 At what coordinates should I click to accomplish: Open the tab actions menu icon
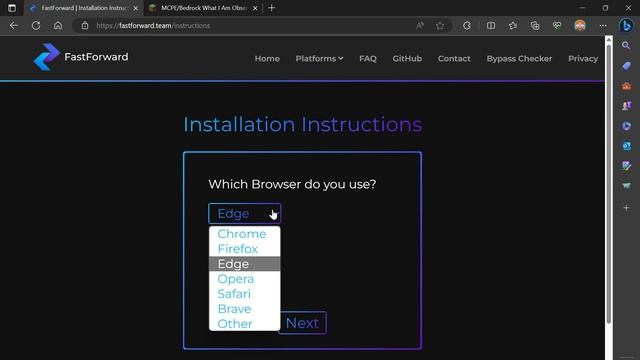[x=12, y=8]
